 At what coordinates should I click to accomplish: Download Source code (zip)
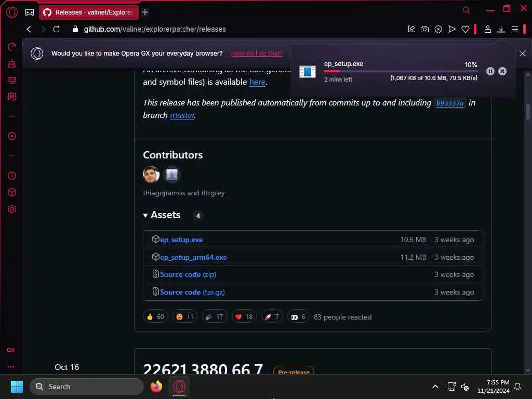188,274
